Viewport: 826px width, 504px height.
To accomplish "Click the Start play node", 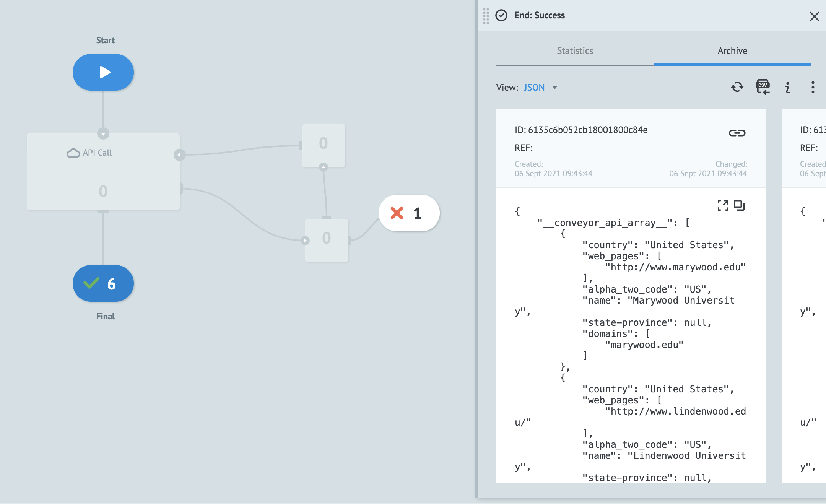I will tap(103, 72).
